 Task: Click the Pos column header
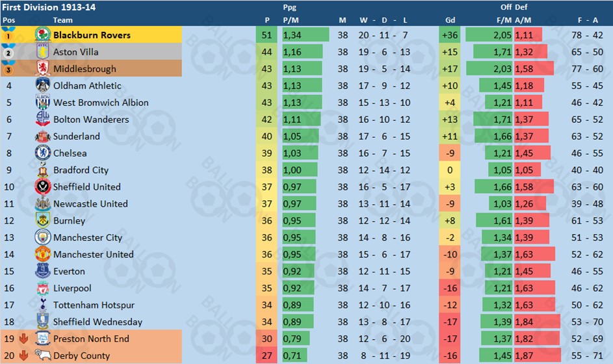point(8,20)
